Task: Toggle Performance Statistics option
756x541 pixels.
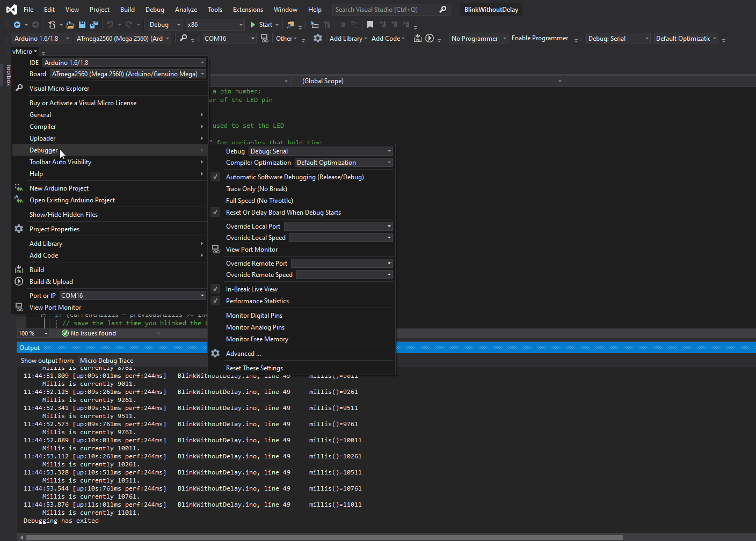Action: (302, 301)
